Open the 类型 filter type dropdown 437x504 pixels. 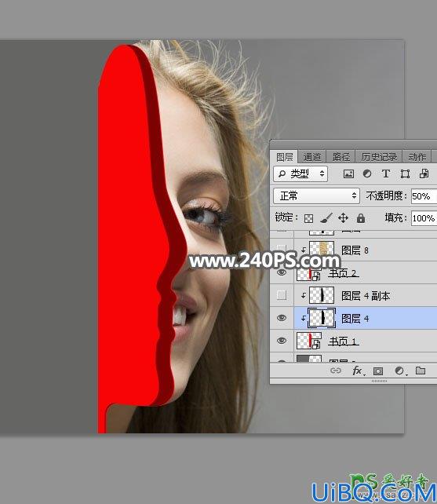(x=300, y=174)
